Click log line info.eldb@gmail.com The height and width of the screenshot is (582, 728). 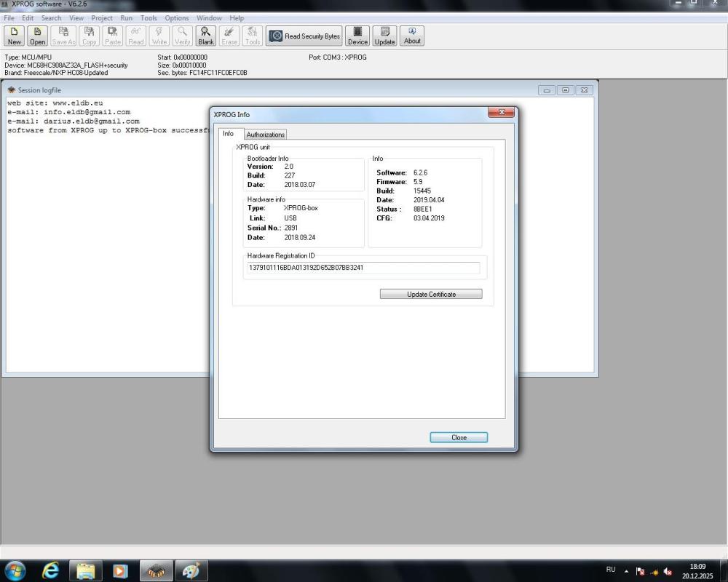[x=68, y=112]
